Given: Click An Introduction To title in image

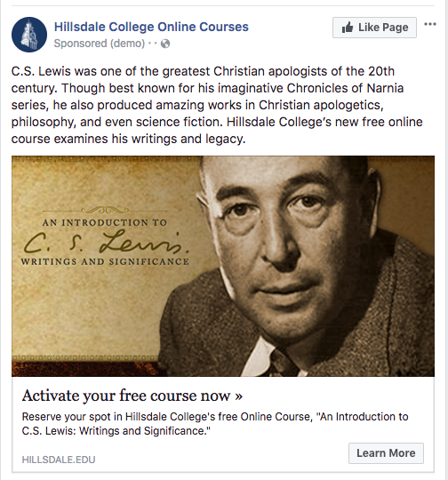Looking at the screenshot, I should tap(105, 222).
